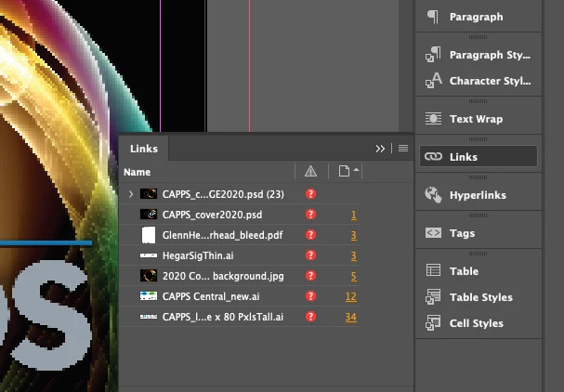The image size is (564, 392).
Task: Click missing icon for CAPPS_l...e x 80 PxlsTall.ai
Action: coord(310,317)
